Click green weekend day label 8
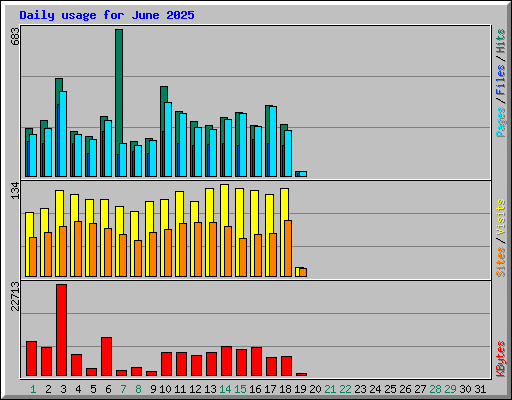The image size is (512, 400). tap(138, 389)
